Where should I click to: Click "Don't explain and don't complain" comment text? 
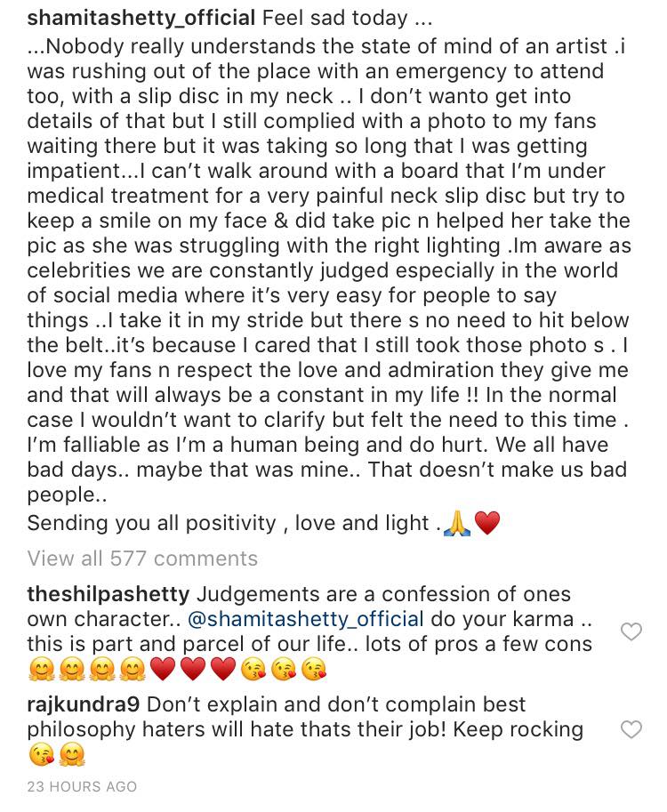(x=336, y=705)
